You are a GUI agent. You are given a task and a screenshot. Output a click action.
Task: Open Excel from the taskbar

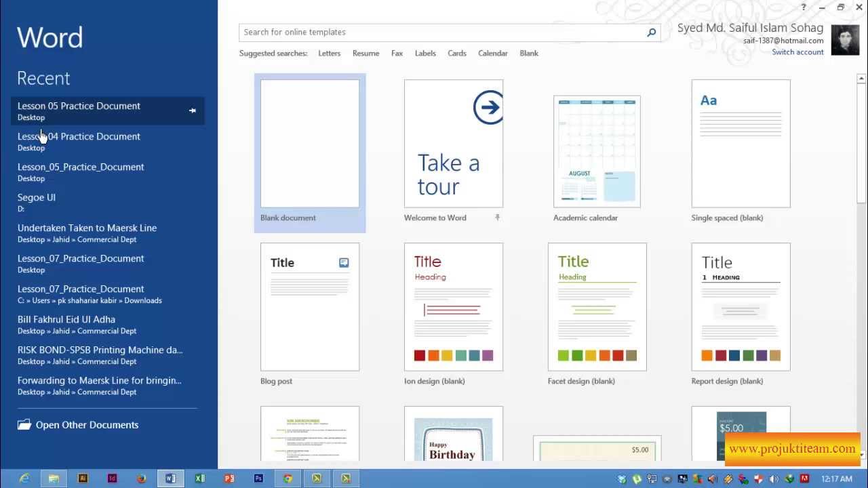click(x=200, y=479)
